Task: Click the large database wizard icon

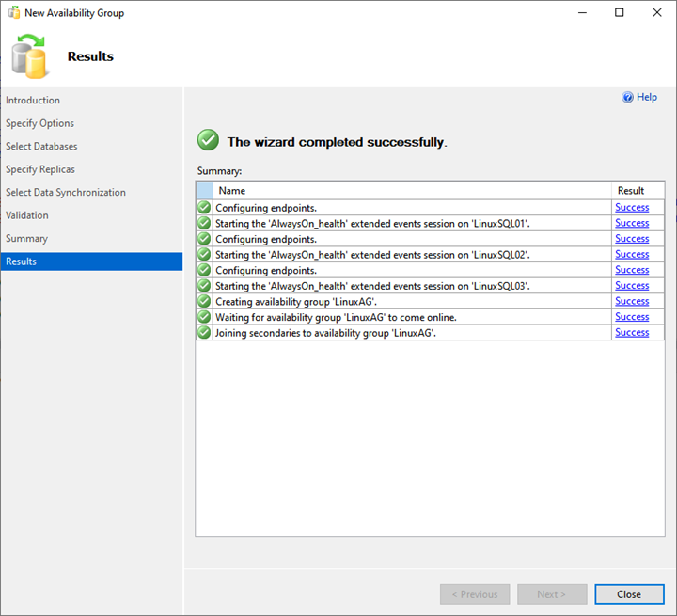Action: 29,56
